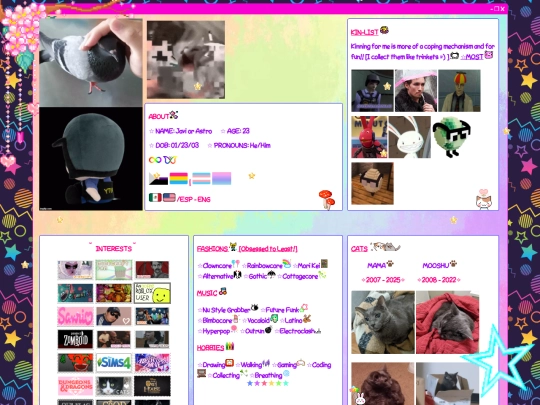Screen dimensions: 540x405
Task: Click the rainbow infinity symbol icon
Action: (x=155, y=160)
